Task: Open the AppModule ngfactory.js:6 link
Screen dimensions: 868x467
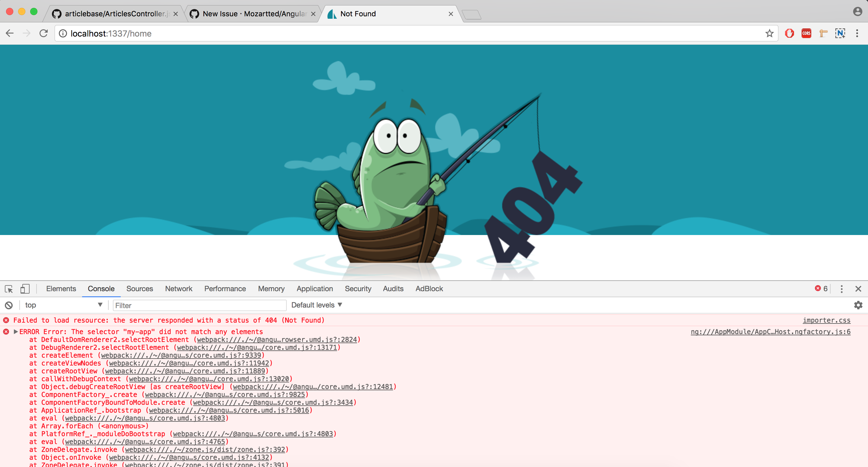Action: click(x=770, y=332)
